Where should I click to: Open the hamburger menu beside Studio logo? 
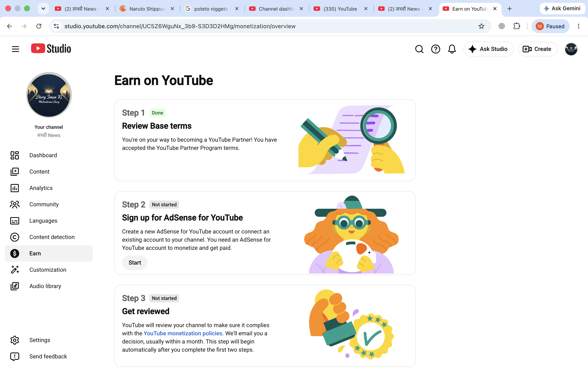[x=15, y=49]
